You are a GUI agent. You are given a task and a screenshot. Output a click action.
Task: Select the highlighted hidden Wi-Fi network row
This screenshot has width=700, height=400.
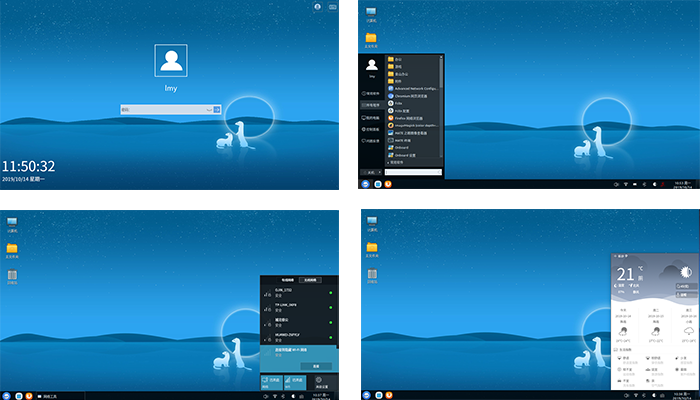click(299, 359)
